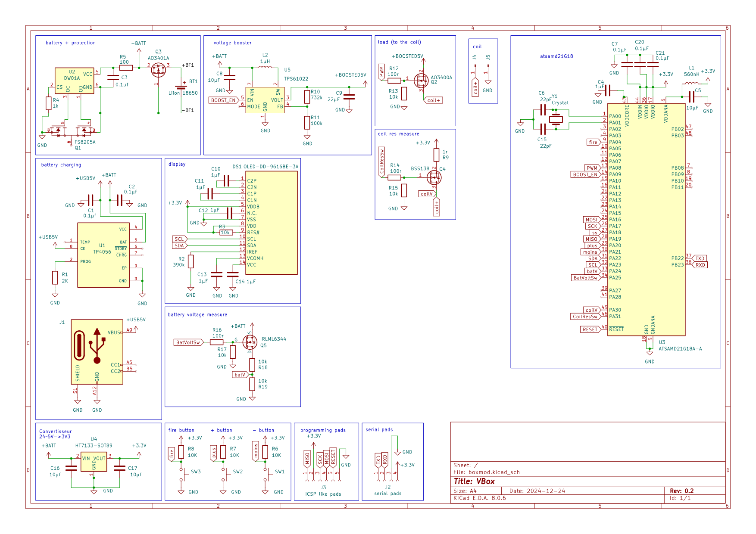Select the 'KiCad E.D.A. 8.0.6' text
This screenshot has height=534, width=756.
click(480, 498)
